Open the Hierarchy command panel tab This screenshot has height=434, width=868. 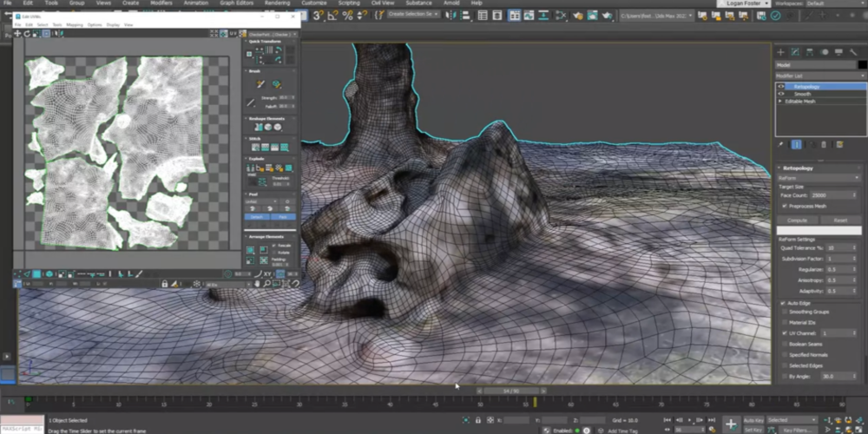point(809,52)
